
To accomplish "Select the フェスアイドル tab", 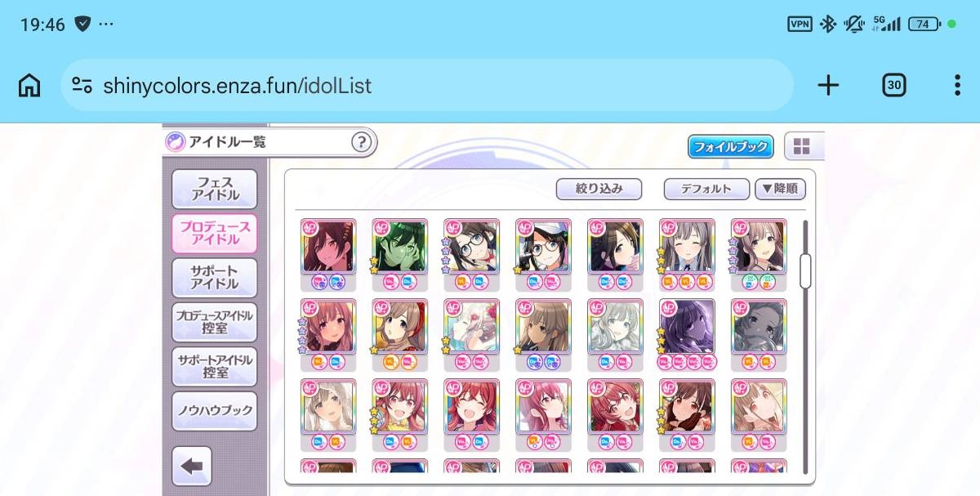I will click(x=215, y=189).
